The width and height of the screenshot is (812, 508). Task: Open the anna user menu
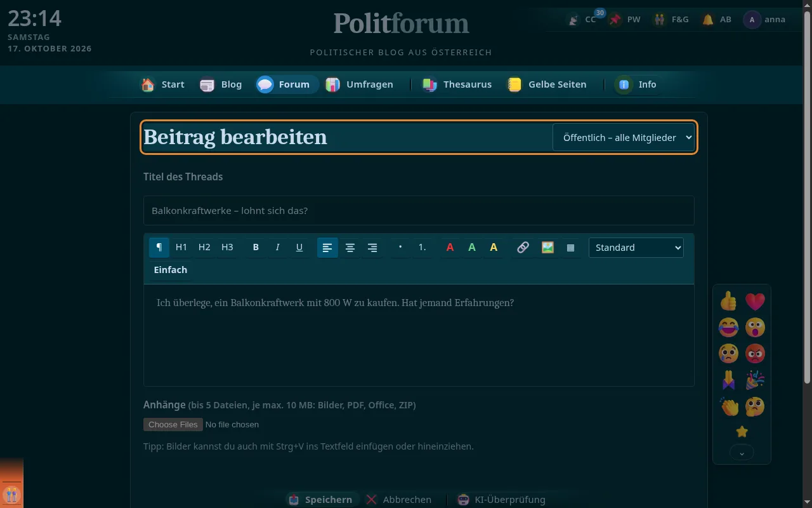[765, 20]
